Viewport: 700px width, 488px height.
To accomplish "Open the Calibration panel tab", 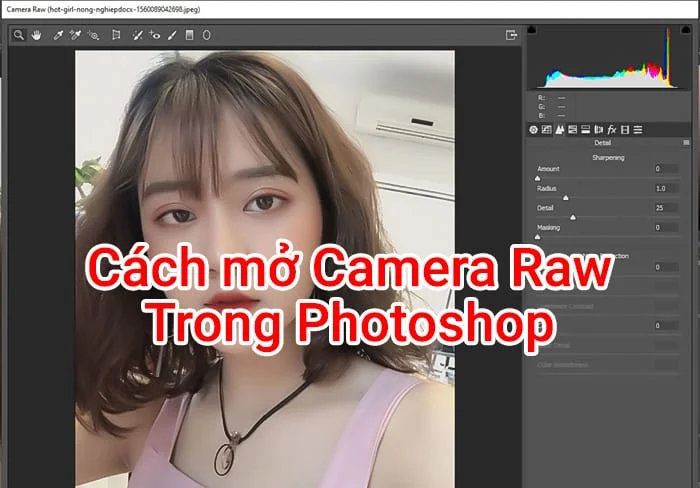I will (625, 129).
